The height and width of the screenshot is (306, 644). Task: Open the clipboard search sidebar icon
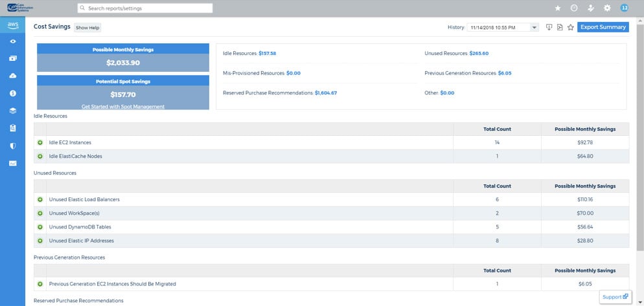coord(13,128)
